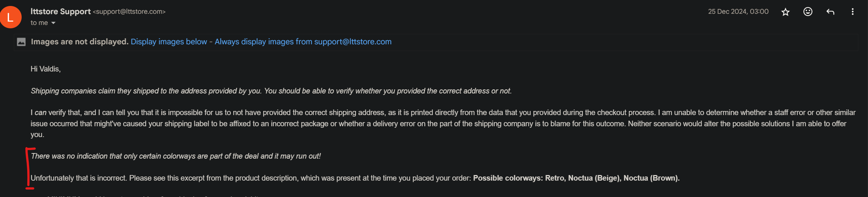Click the orange L sender avatar
Image resolution: width=868 pixels, height=197 pixels.
coord(10,17)
